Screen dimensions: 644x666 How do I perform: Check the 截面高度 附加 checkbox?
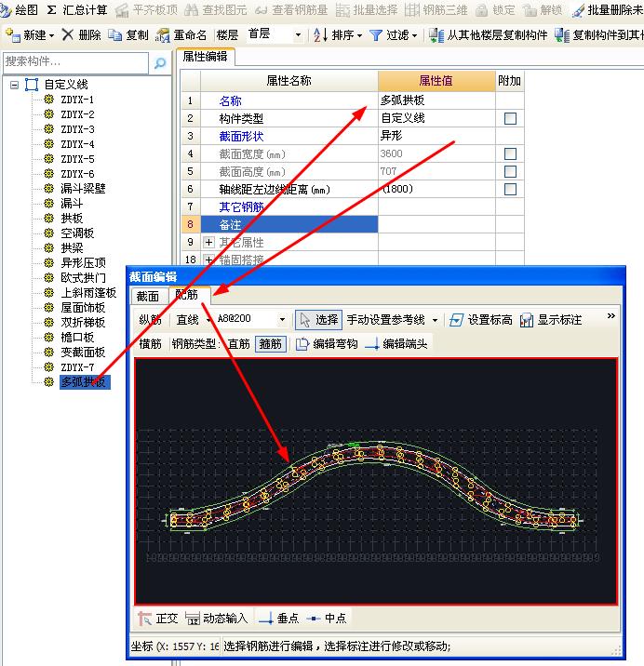(510, 171)
